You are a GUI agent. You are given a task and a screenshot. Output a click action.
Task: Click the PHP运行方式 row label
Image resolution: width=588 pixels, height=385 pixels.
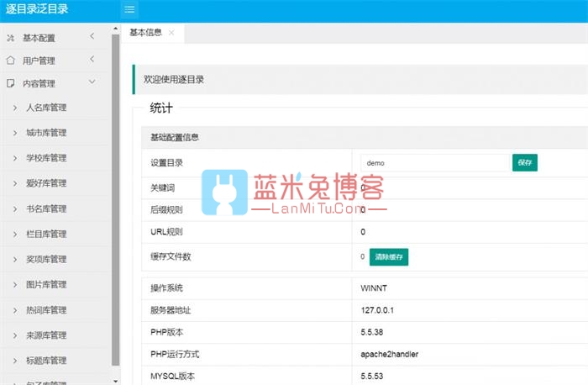coord(175,354)
